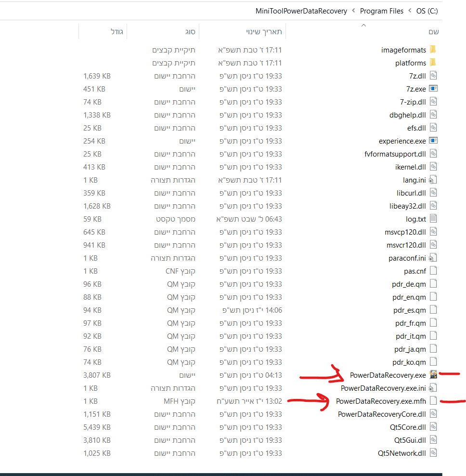
Task: Click the ikernel.dll file icon
Action: (x=433, y=167)
